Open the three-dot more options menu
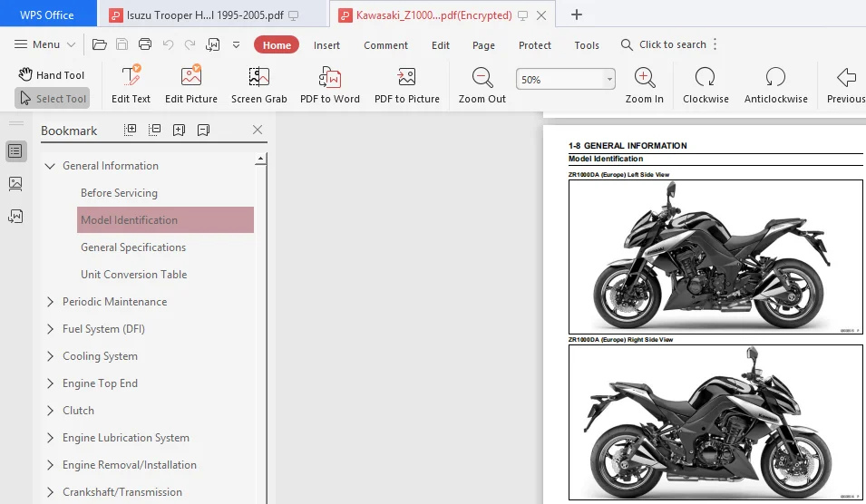 point(715,44)
